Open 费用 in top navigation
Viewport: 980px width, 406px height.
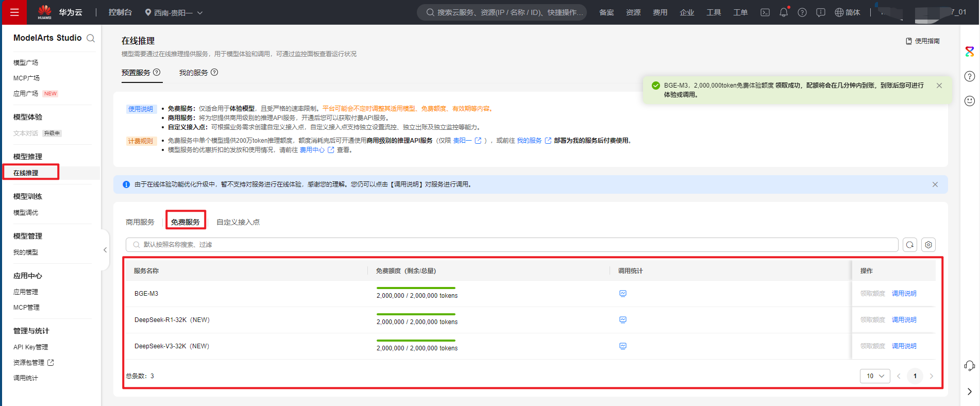coord(660,12)
